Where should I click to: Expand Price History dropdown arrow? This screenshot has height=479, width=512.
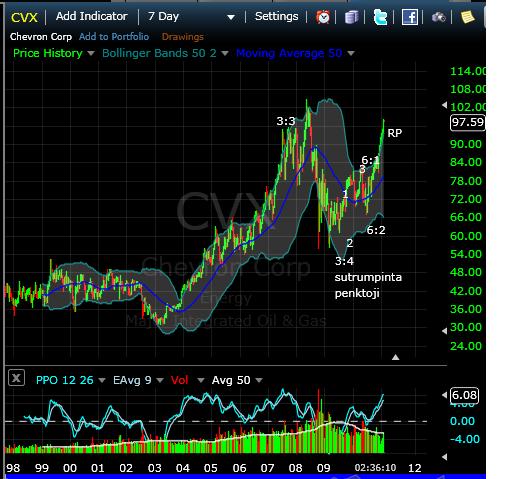[x=91, y=53]
